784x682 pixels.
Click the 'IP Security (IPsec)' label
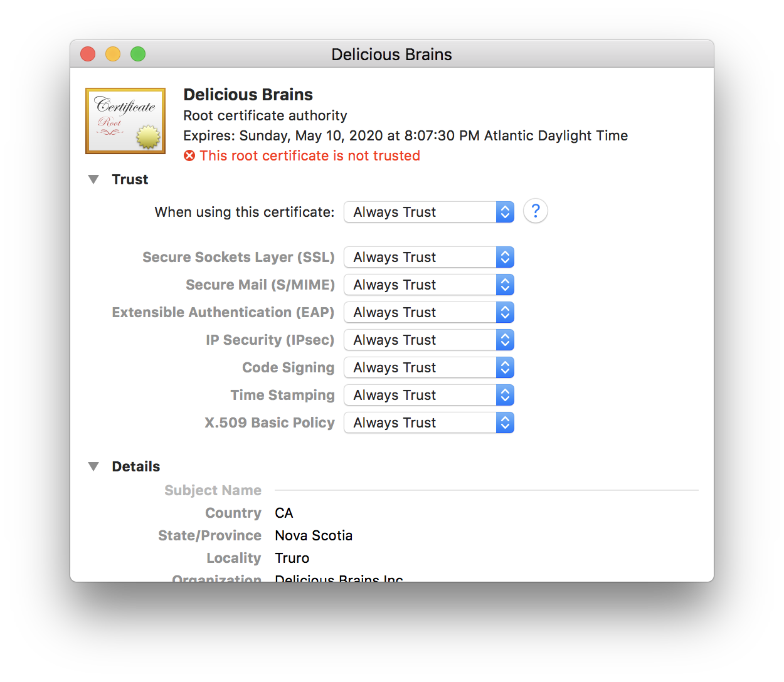tap(270, 340)
